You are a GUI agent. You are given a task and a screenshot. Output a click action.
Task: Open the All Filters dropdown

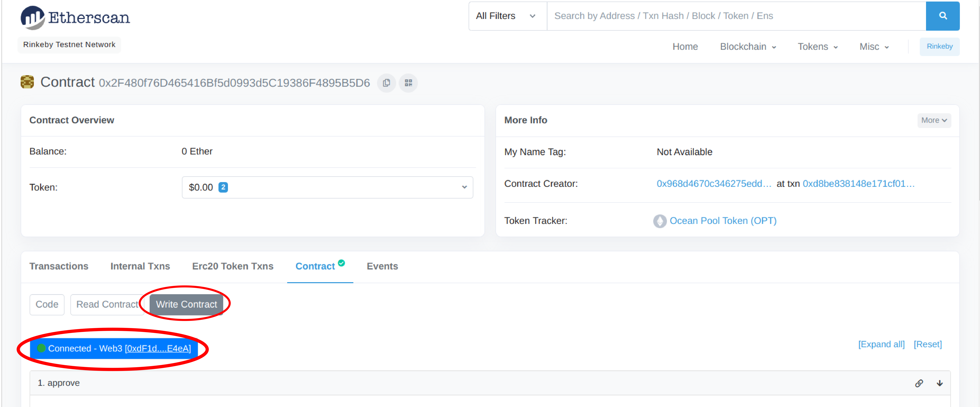(x=506, y=16)
